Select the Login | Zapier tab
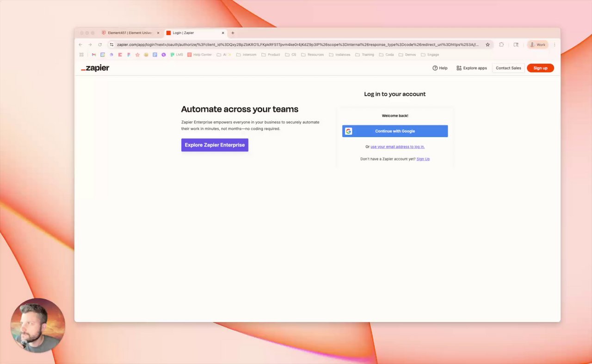Viewport: 592px width, 364px height. [195, 33]
